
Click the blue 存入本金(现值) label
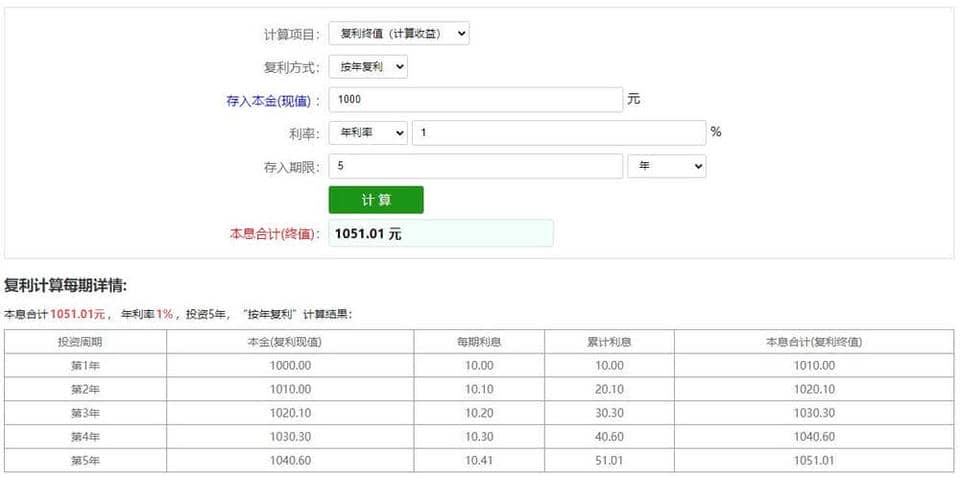coord(273,101)
